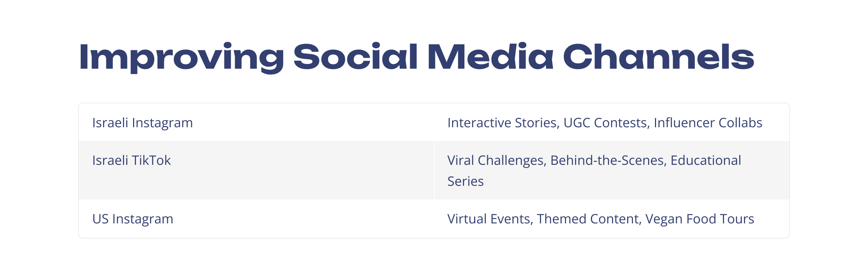Click the word 'US' in last row
Screen dimensions: 868x274
click(101, 219)
